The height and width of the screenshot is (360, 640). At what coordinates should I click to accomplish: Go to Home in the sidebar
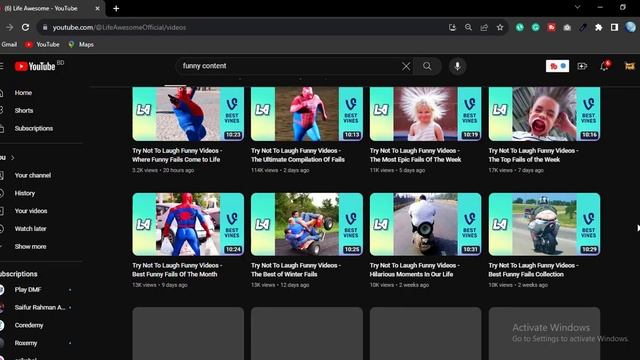point(23,93)
